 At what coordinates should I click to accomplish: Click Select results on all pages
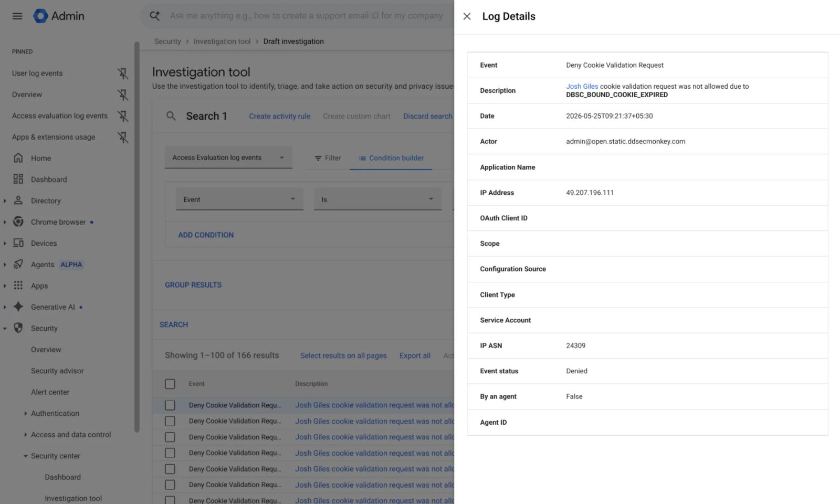tap(343, 355)
